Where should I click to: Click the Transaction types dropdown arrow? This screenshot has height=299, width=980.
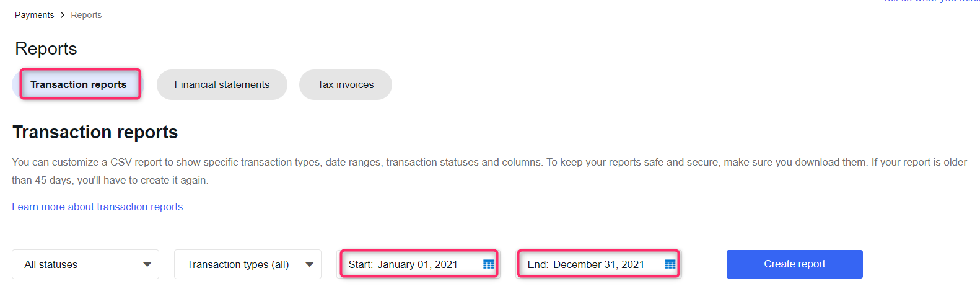[310, 264]
